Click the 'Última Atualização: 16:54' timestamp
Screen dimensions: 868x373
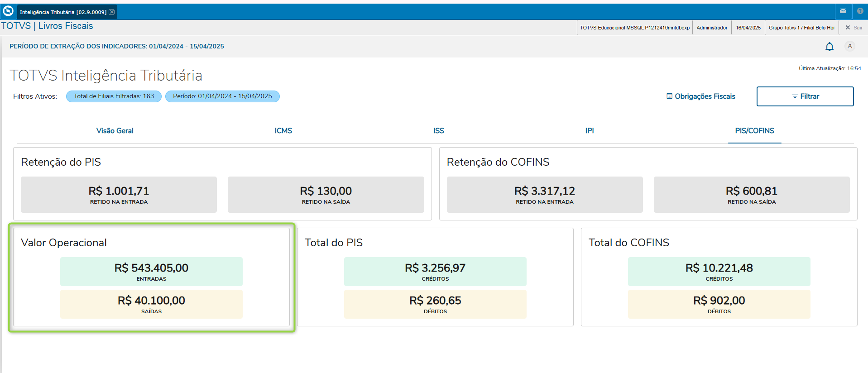[830, 68]
